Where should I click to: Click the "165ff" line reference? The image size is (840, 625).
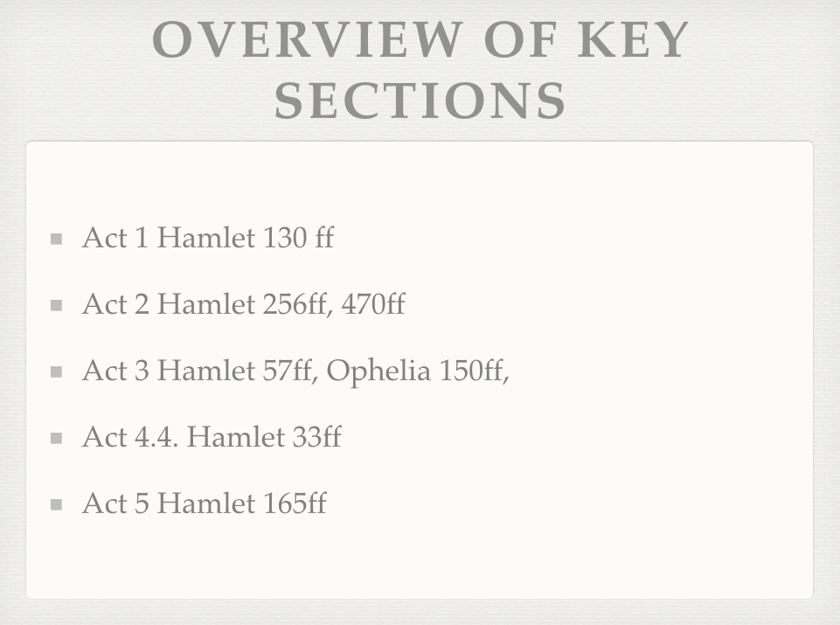click(x=294, y=503)
